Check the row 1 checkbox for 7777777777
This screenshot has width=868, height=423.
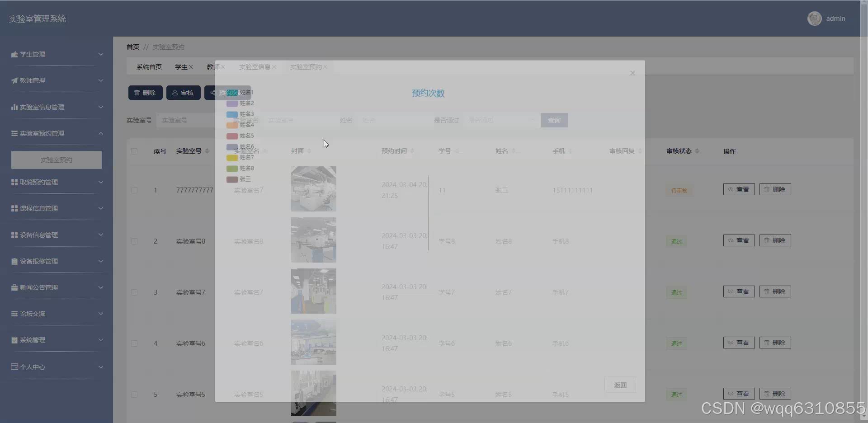(x=134, y=190)
